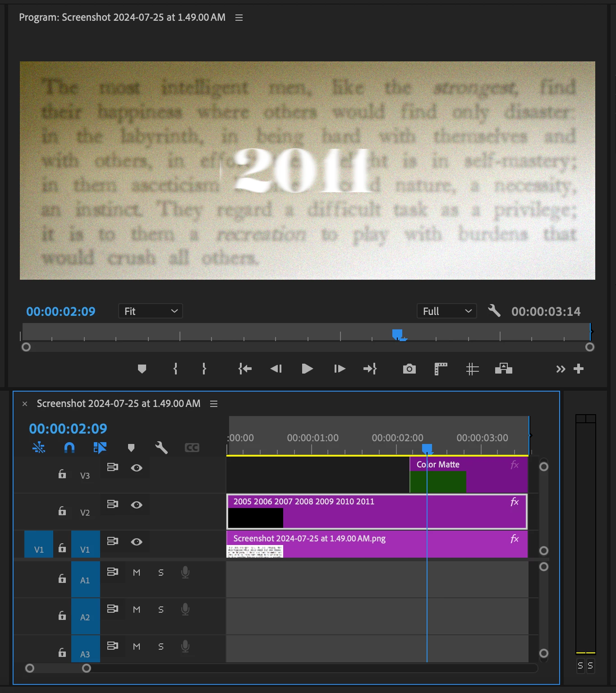Open the Captions CC track options
Screen dimensions: 616x693
tap(192, 448)
